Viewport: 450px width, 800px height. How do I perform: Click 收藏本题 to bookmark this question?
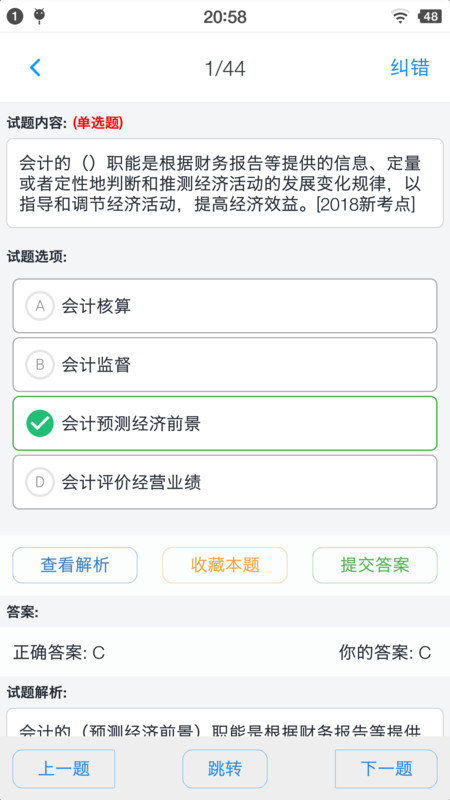[225, 565]
